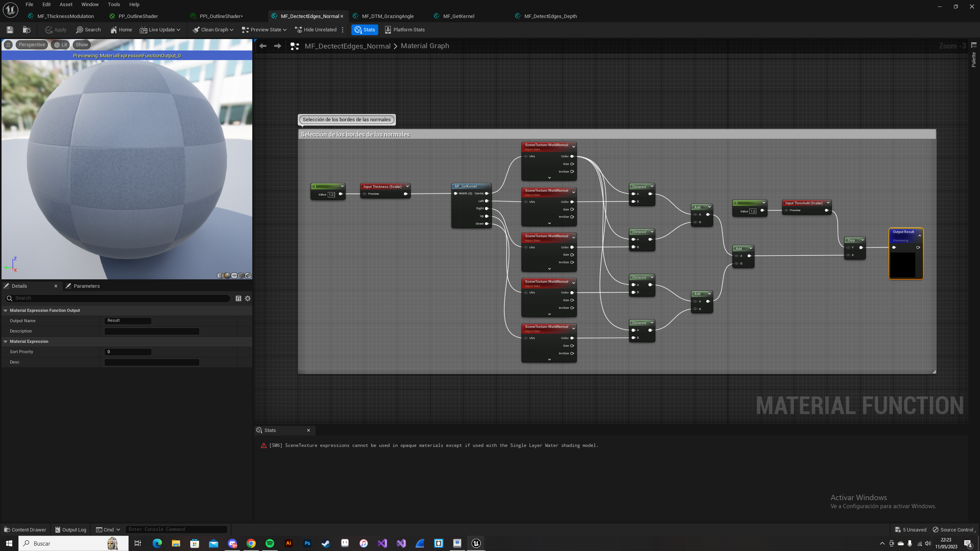Viewport: 980px width, 551px height.
Task: Open viewport options hamburger menu
Action: tap(8, 45)
